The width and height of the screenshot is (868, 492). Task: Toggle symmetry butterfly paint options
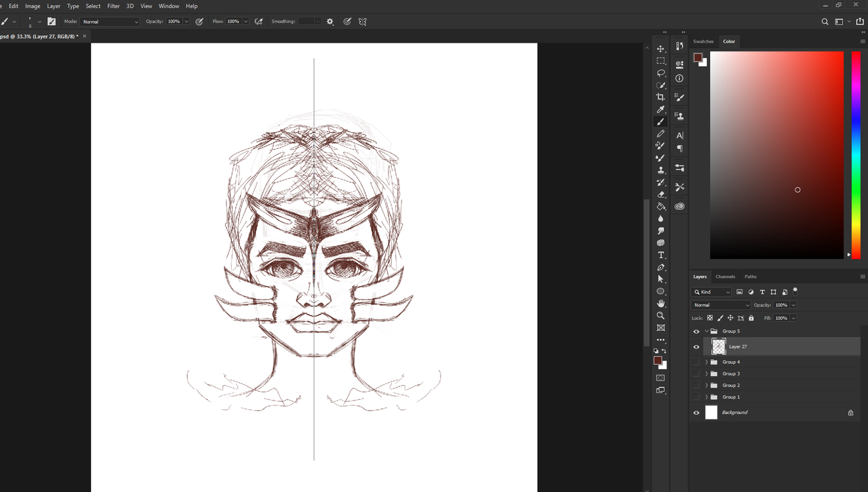coord(363,22)
